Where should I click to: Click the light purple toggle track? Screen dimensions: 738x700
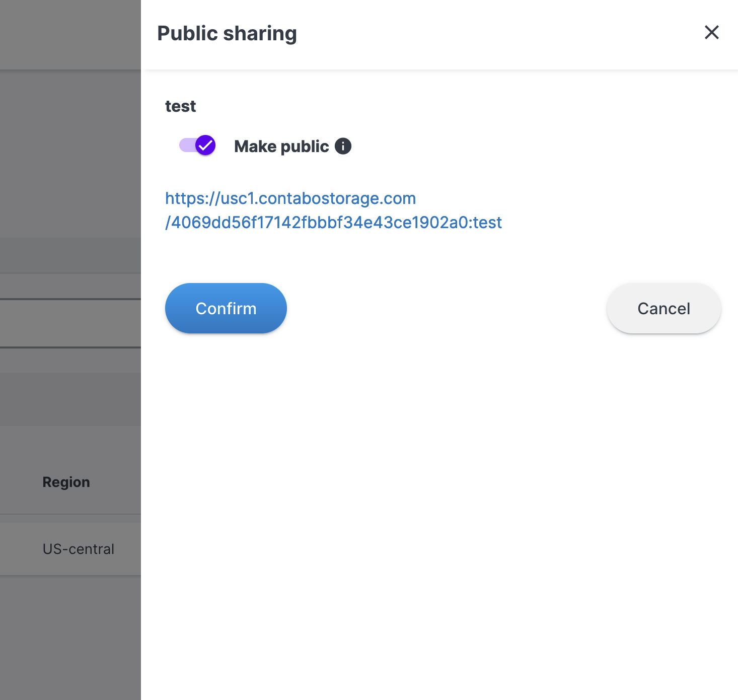[x=186, y=146]
